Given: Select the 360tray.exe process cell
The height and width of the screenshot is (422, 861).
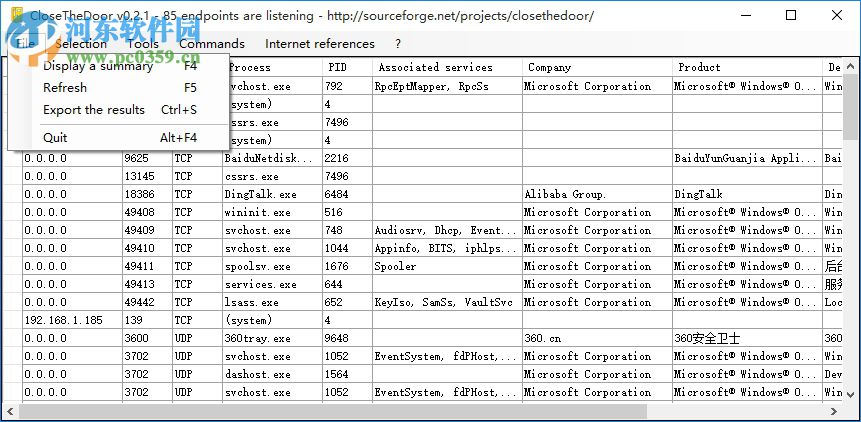Looking at the screenshot, I should click(x=273, y=339).
